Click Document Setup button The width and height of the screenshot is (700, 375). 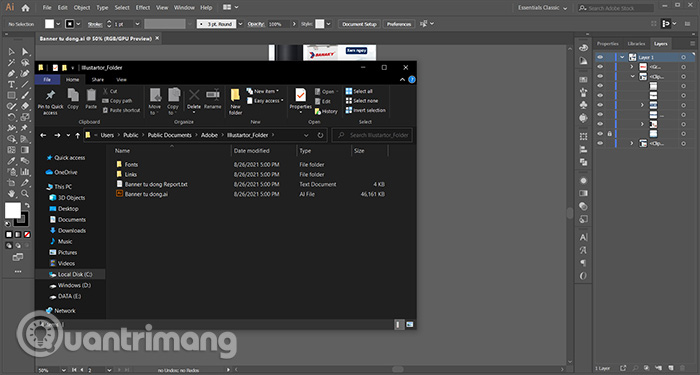[x=359, y=24]
